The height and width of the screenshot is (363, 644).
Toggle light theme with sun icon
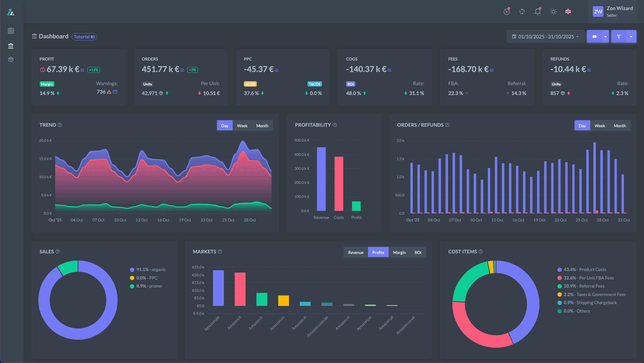553,11
